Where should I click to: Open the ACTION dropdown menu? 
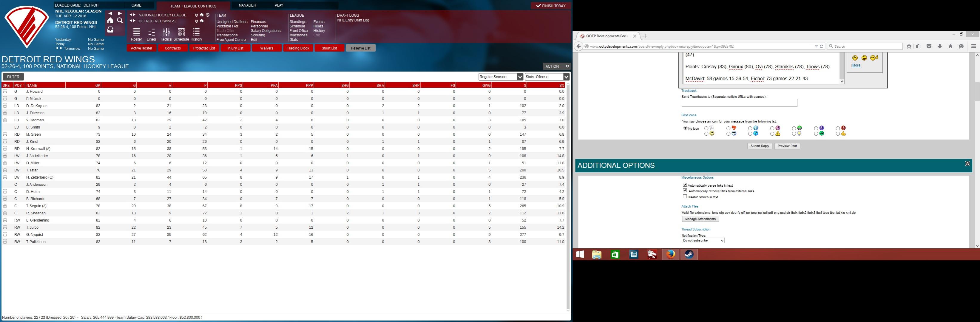[x=557, y=66]
